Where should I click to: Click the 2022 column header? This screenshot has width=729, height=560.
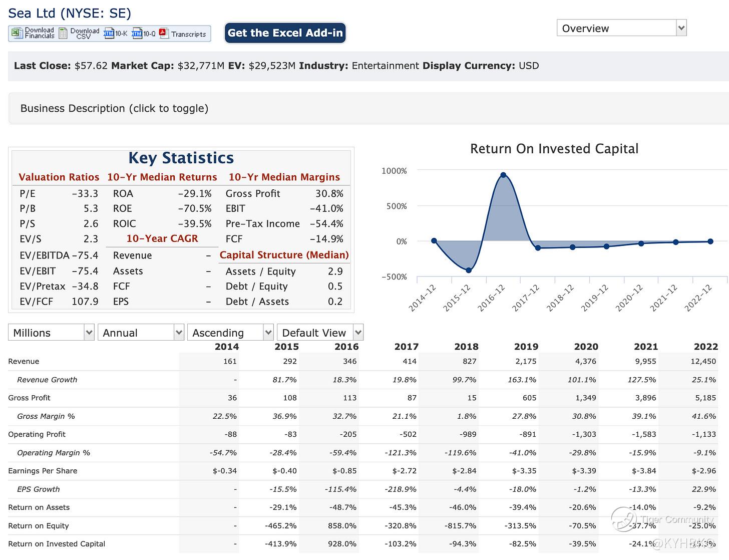point(706,347)
